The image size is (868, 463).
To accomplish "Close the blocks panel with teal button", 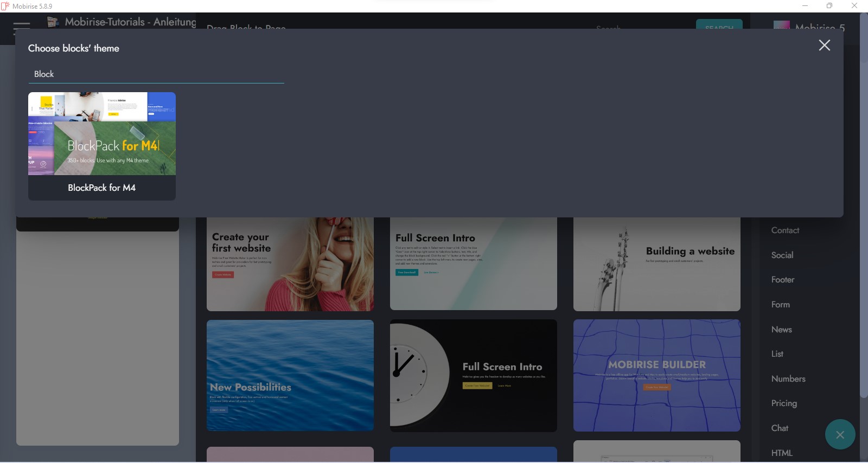I will (840, 434).
